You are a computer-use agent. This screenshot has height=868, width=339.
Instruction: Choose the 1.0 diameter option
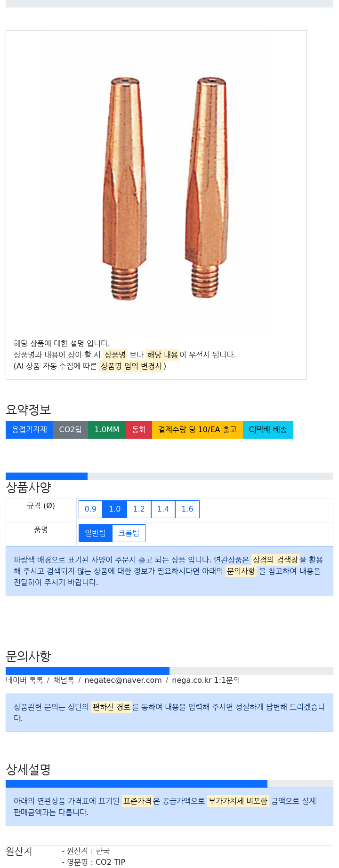(115, 509)
